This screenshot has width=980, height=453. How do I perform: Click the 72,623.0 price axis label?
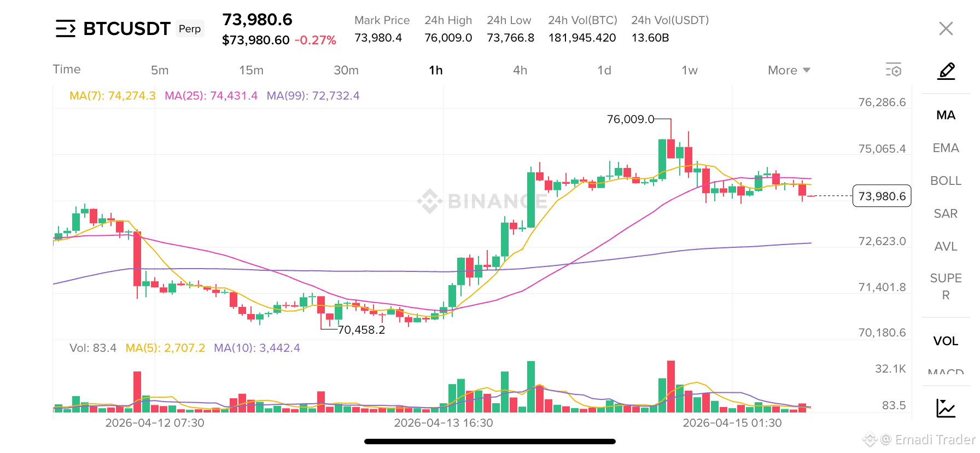[x=882, y=241]
